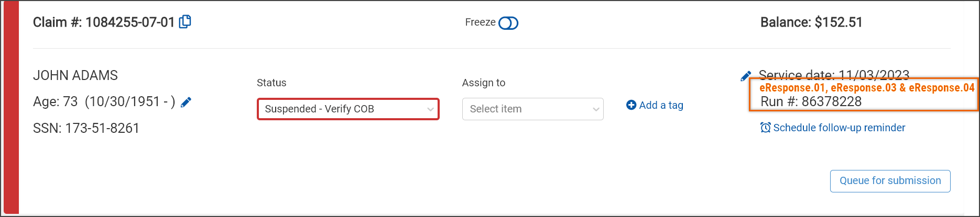Viewport: 980px width, 217px height.
Task: Click the plus icon for Add a tag
Action: [x=631, y=105]
